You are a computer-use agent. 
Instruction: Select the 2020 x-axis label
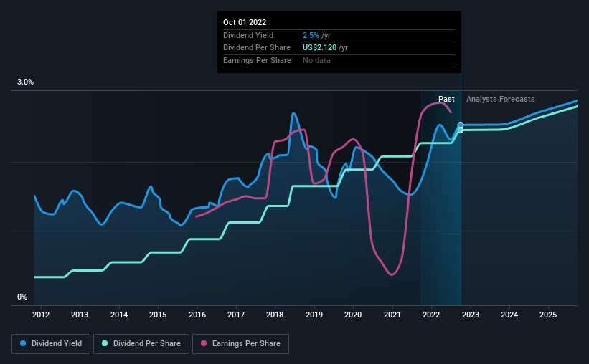353,315
